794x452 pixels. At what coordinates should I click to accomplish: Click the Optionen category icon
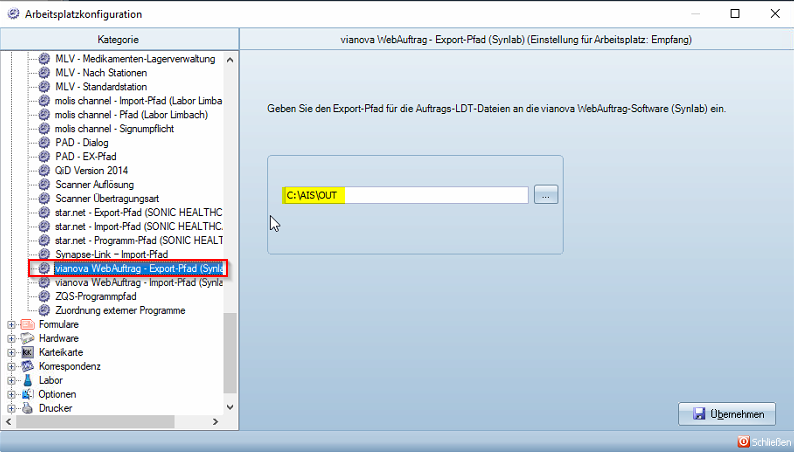coord(28,395)
